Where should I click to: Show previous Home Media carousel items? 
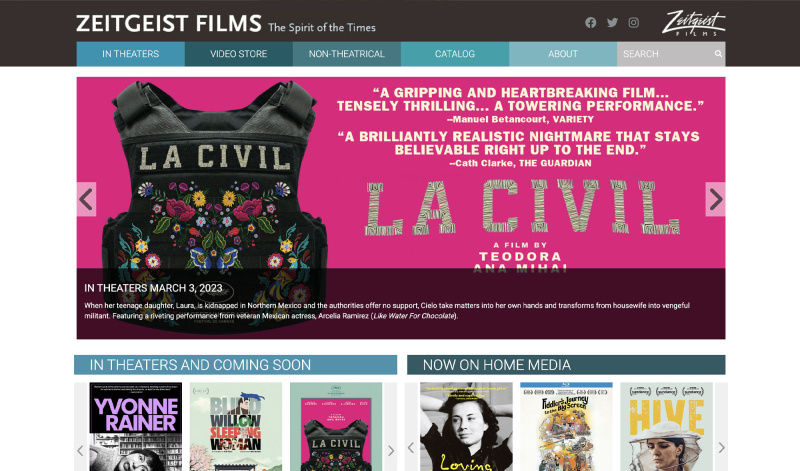coord(411,448)
